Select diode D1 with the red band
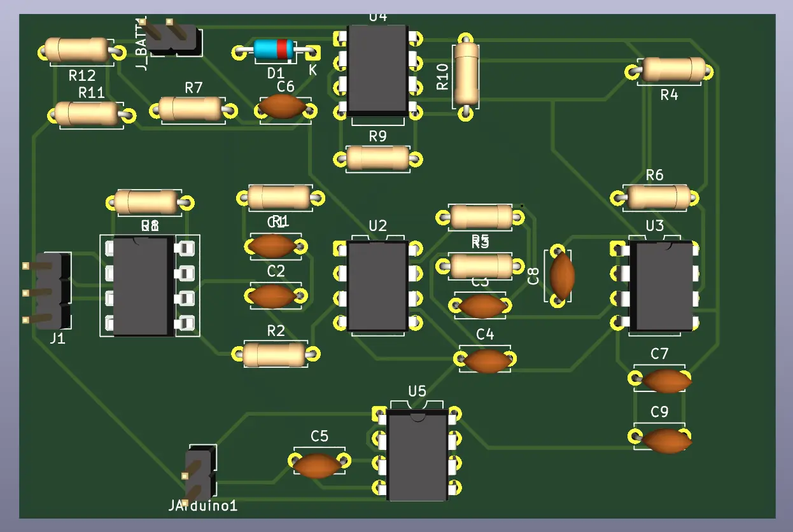The width and height of the screenshot is (793, 532). (274, 50)
